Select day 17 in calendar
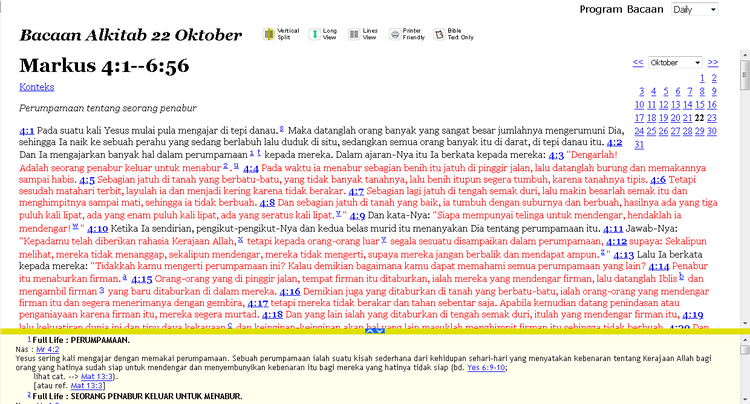This screenshot has height=404, width=750. (x=639, y=118)
